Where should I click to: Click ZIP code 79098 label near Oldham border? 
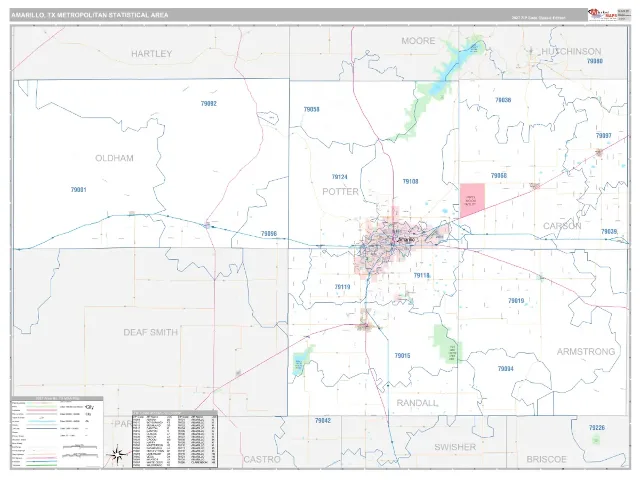click(269, 234)
